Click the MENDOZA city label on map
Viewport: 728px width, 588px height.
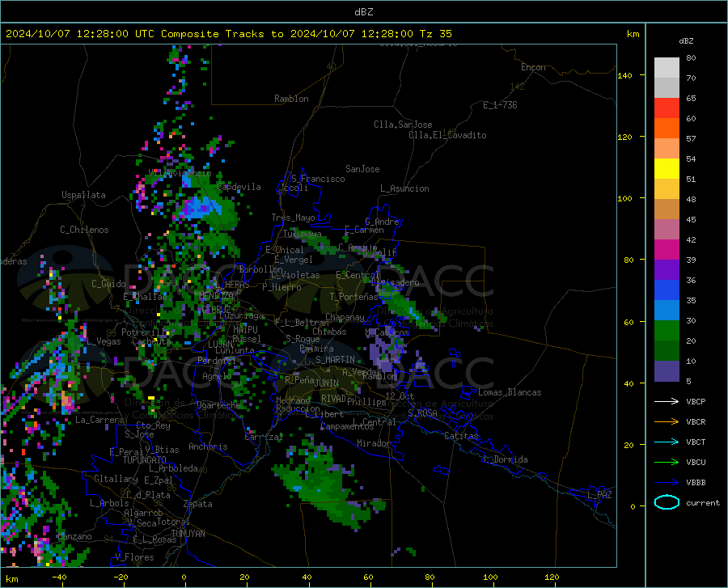(216, 296)
